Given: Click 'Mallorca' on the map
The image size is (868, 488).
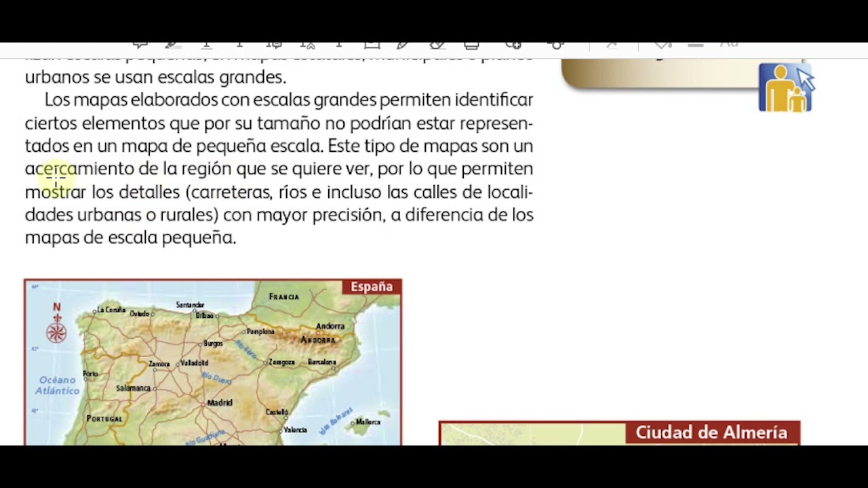Looking at the screenshot, I should pos(368,422).
